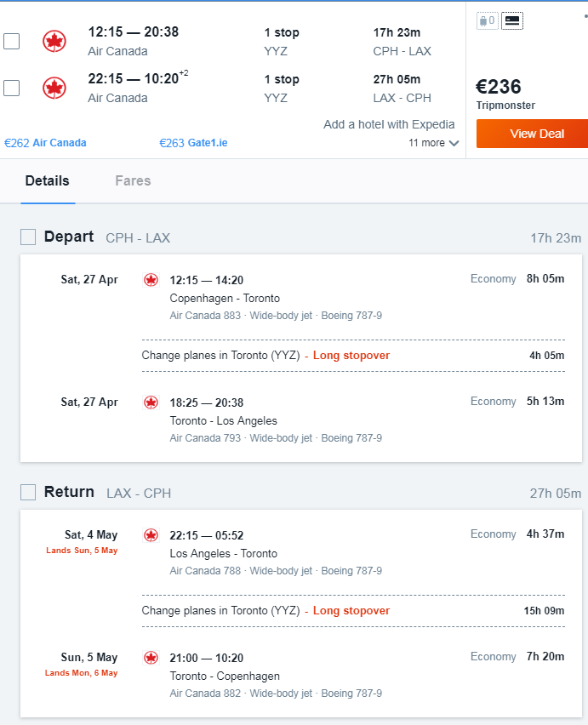Click airline logo beside Copenhagen - Toronto segment

(x=151, y=280)
